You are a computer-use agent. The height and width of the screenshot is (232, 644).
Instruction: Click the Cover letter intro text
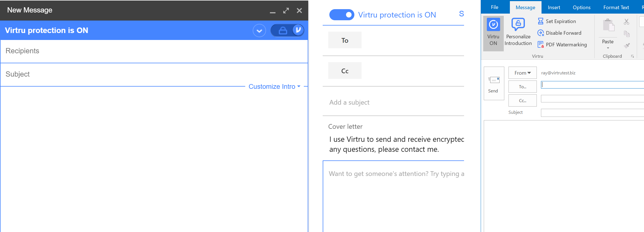[x=397, y=144]
